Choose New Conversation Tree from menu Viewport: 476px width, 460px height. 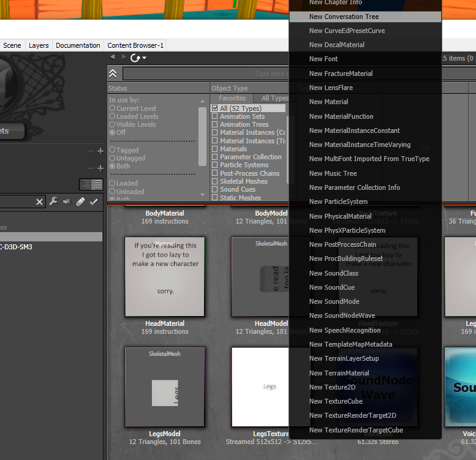[365, 17]
